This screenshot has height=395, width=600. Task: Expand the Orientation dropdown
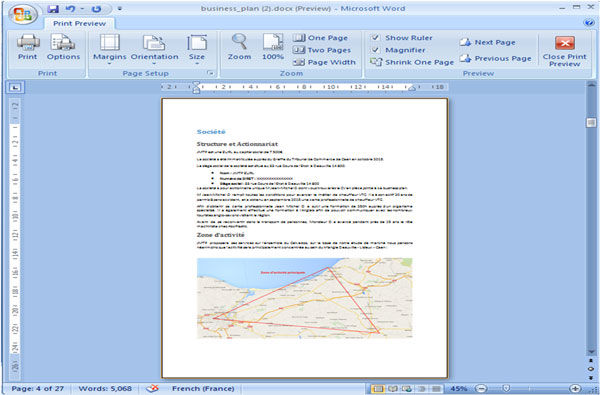click(154, 49)
